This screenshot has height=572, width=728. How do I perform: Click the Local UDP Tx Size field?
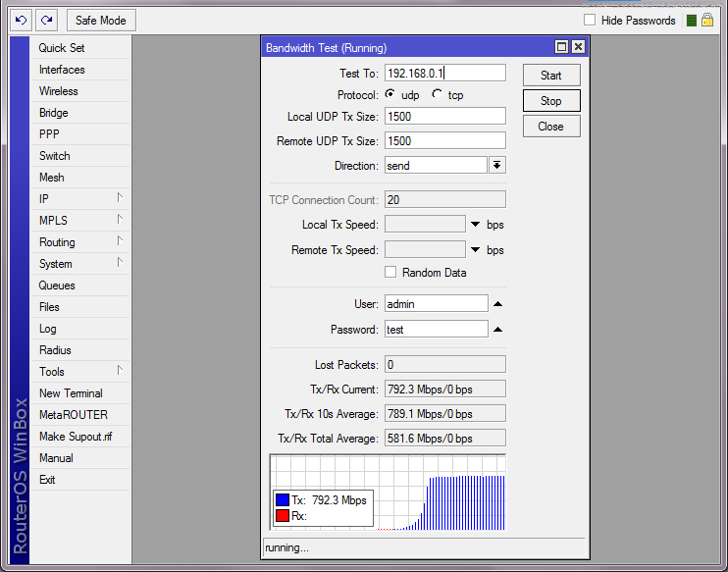(x=444, y=116)
